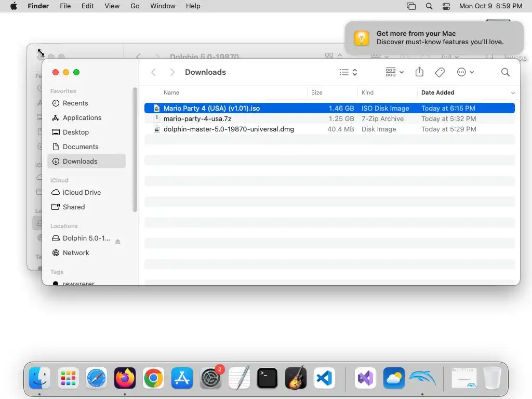532x399 pixels.
Task: Open the Group by dropdown
Action: [x=395, y=72]
